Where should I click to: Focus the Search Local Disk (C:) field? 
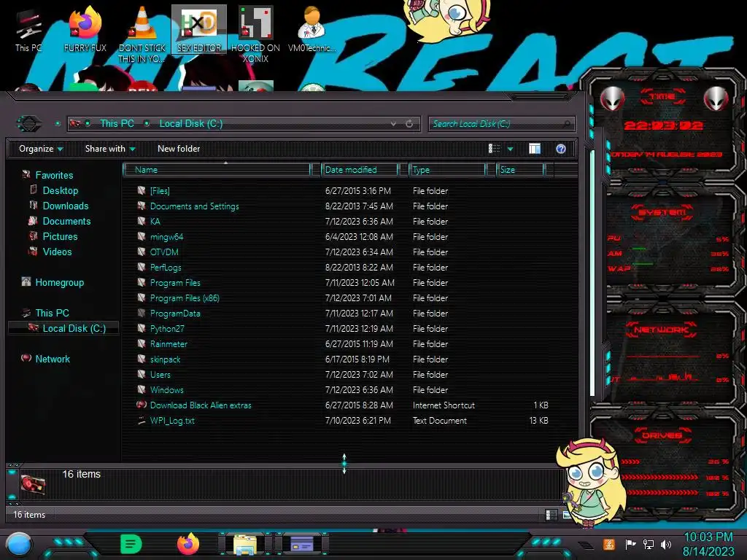coord(502,124)
